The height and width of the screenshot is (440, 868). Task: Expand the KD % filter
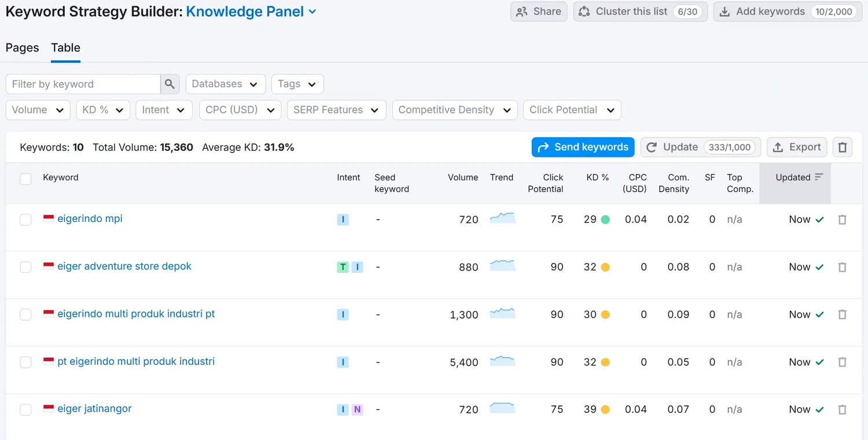click(103, 110)
